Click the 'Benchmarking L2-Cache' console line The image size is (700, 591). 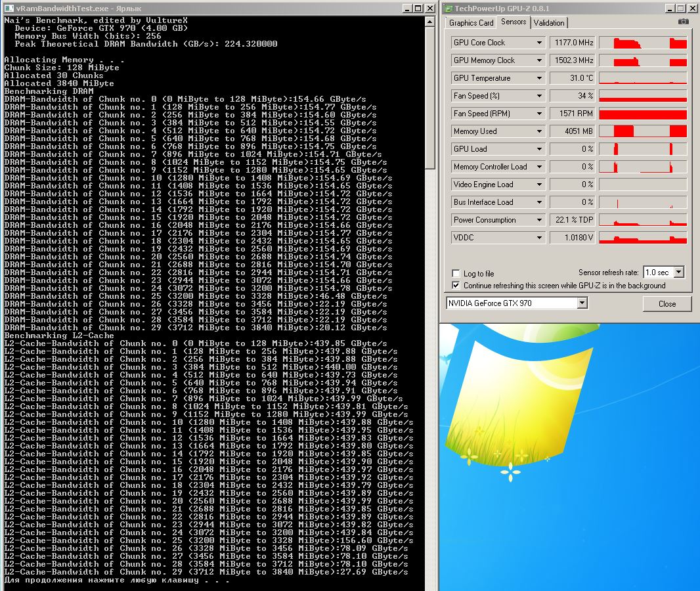(59, 335)
